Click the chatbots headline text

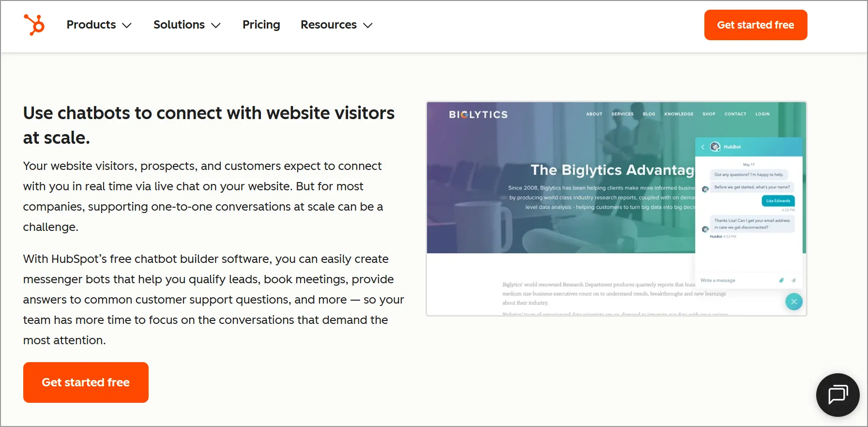click(x=209, y=125)
